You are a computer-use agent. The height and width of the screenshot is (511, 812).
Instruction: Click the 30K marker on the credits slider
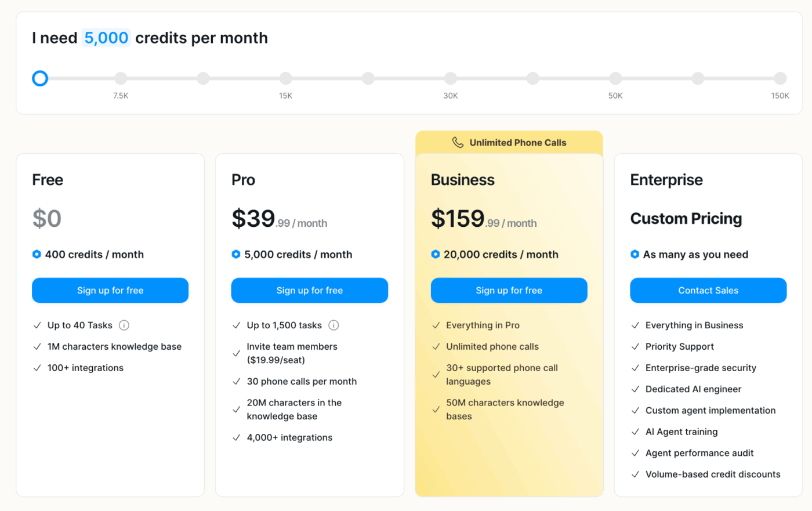coord(451,78)
